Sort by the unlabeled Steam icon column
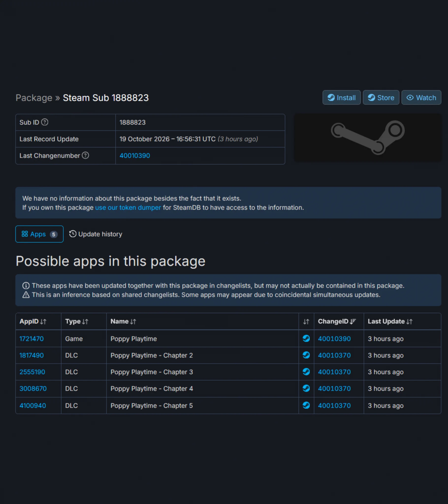This screenshot has width=448, height=504. [306, 322]
